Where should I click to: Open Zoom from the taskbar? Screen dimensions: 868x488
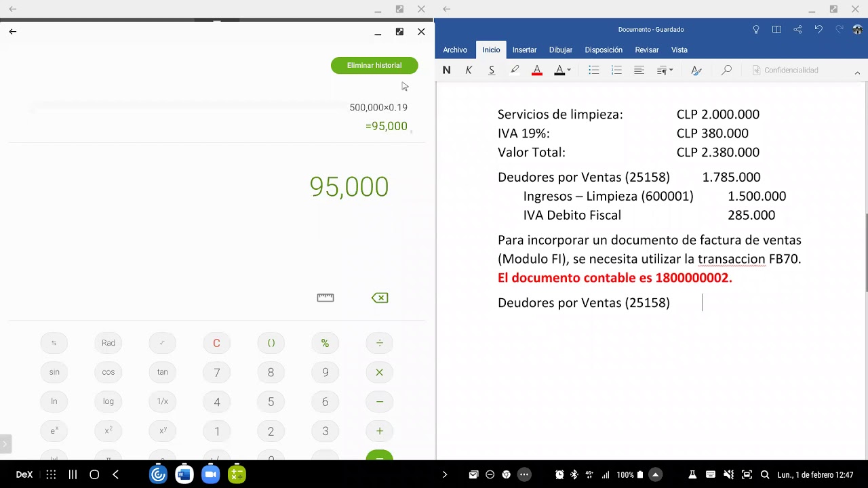pos(210,474)
